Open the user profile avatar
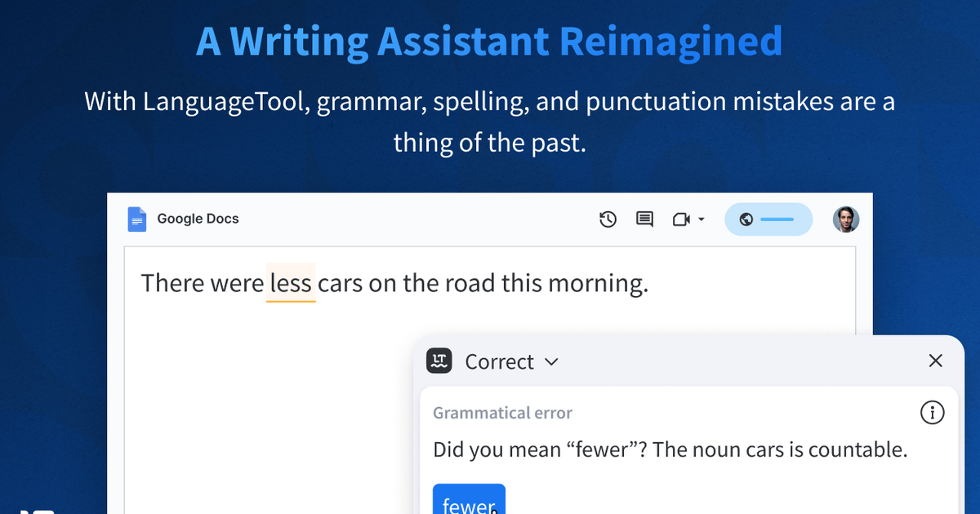The height and width of the screenshot is (514, 980). (x=846, y=219)
